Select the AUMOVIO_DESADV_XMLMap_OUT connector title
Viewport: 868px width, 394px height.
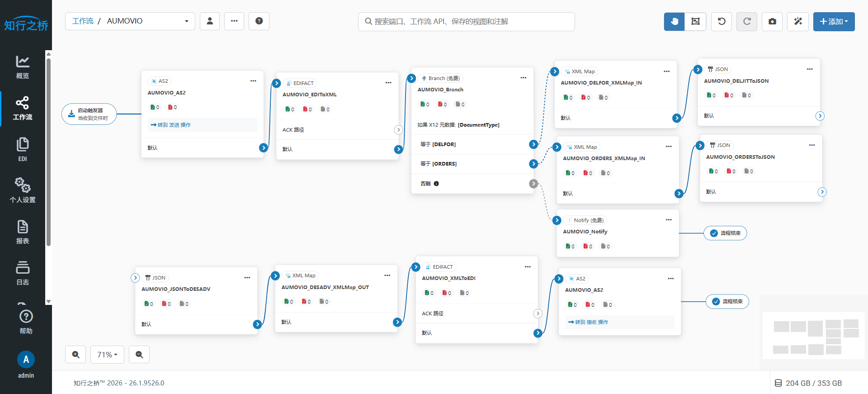click(325, 287)
